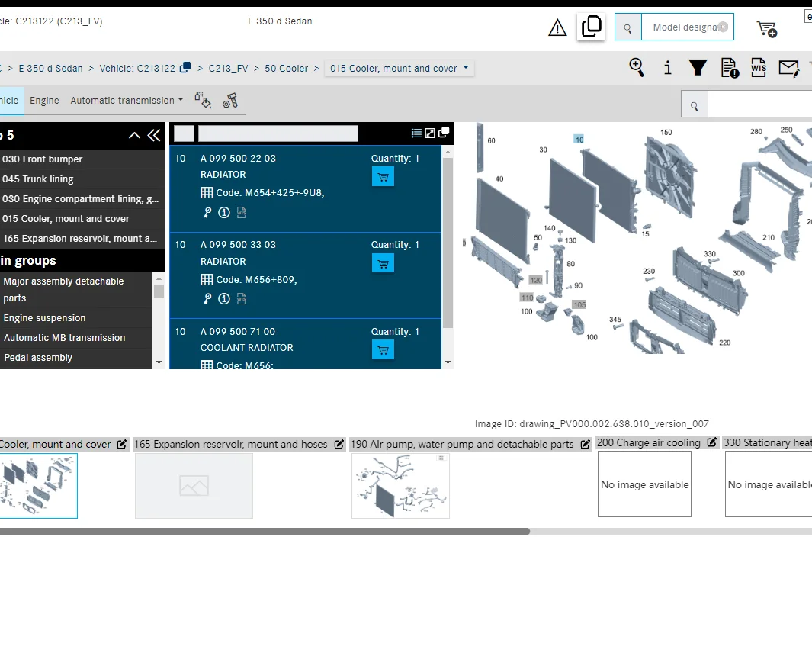Click the document with info badge icon
812x669 pixels.
pyautogui.click(x=729, y=68)
